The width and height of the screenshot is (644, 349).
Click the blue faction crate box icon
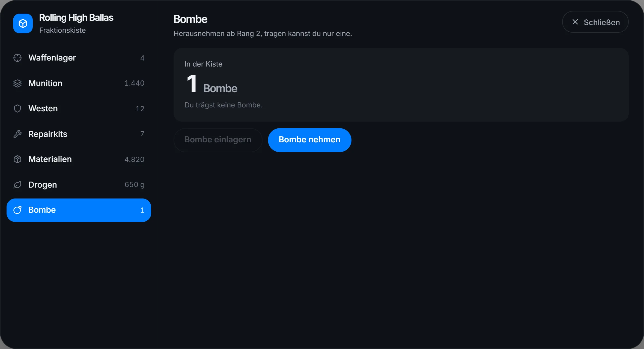coord(23,23)
